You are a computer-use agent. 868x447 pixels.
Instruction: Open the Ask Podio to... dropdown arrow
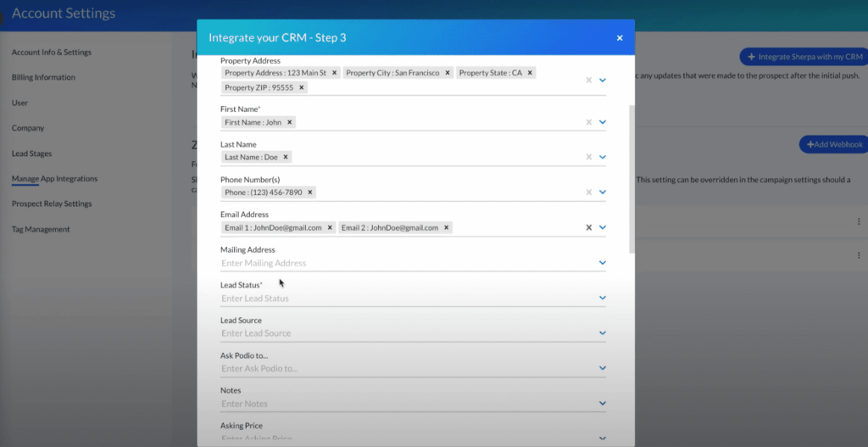pyautogui.click(x=603, y=368)
